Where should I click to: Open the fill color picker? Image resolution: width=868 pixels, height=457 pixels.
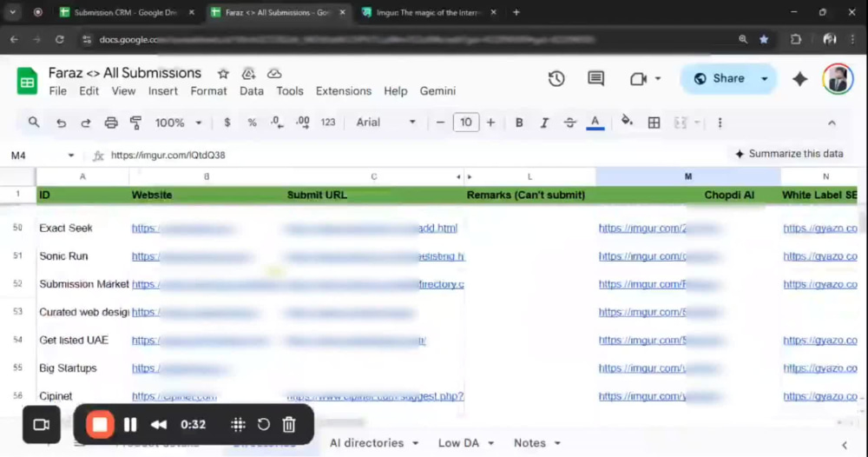click(x=627, y=122)
